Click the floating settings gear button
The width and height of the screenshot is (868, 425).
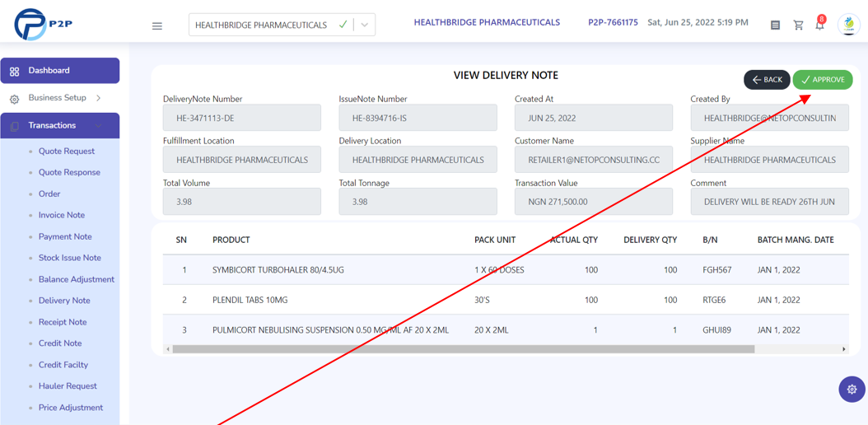(x=852, y=389)
